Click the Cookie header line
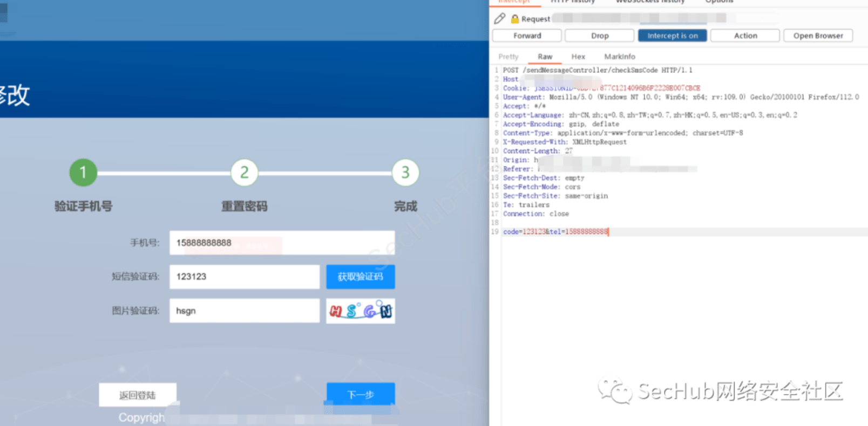The width and height of the screenshot is (868, 426). [x=601, y=88]
